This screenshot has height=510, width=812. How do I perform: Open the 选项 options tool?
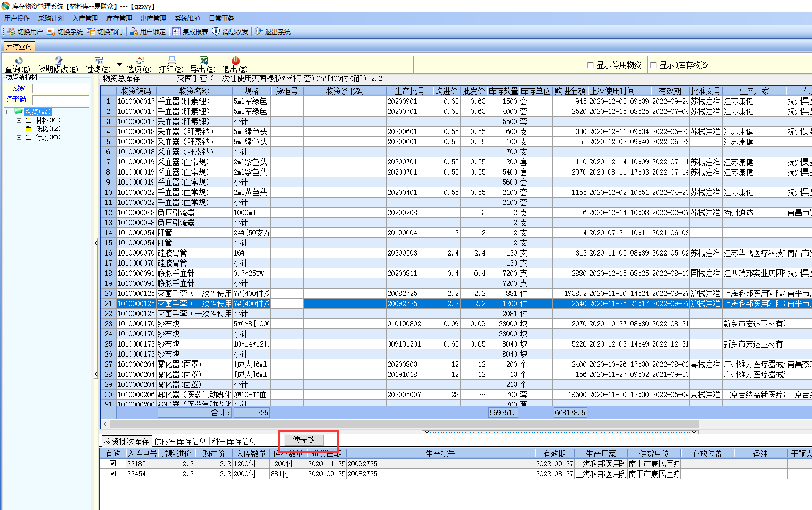coord(140,61)
